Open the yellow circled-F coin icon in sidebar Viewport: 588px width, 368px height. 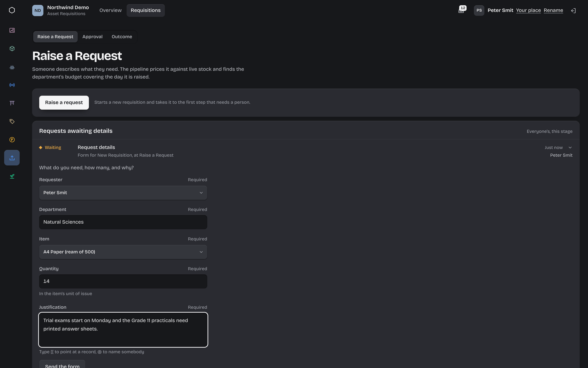click(12, 140)
